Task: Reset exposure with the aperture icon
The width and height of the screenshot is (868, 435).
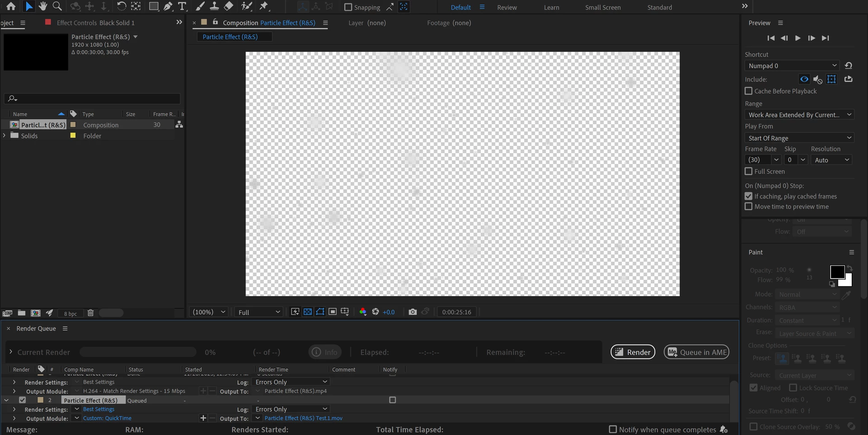Action: point(375,312)
